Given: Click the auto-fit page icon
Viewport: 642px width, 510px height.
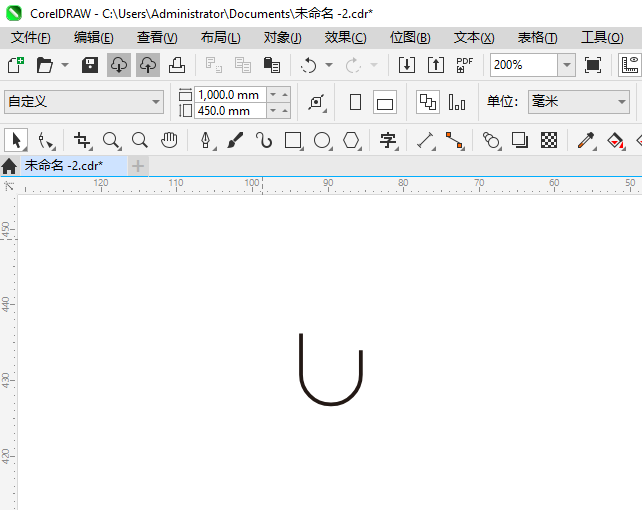Looking at the screenshot, I should 316,102.
